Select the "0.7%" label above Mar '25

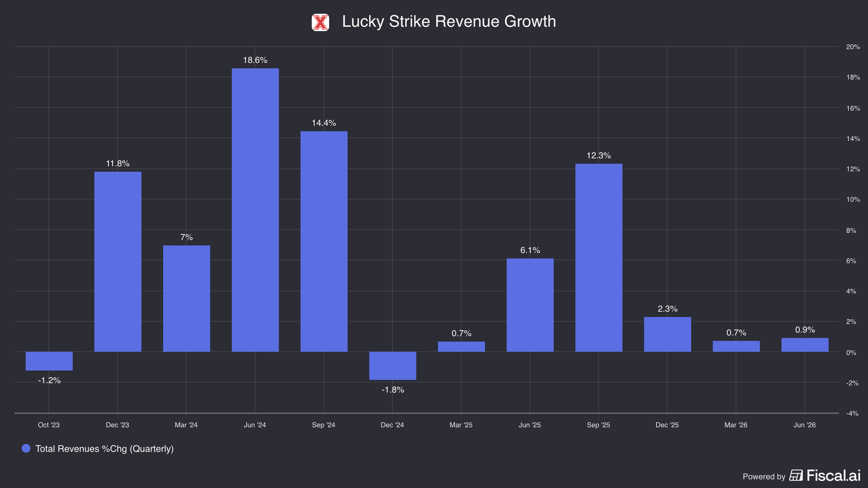pyautogui.click(x=461, y=333)
